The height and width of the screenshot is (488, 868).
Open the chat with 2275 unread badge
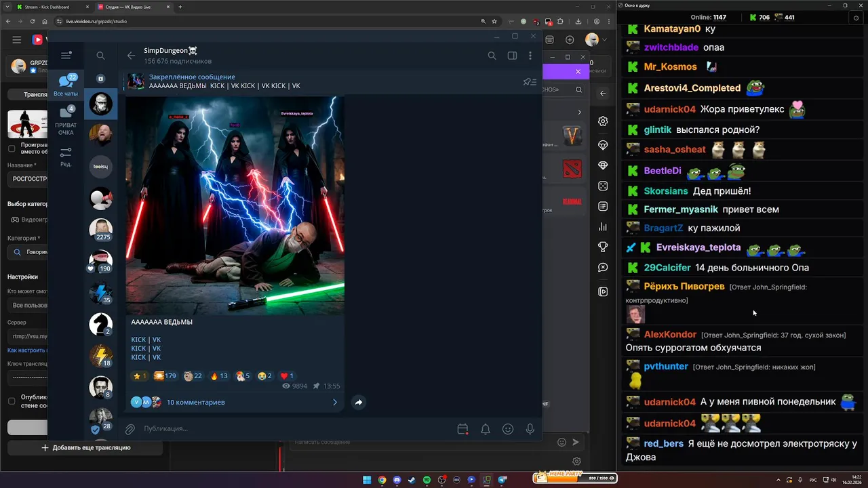(x=101, y=230)
